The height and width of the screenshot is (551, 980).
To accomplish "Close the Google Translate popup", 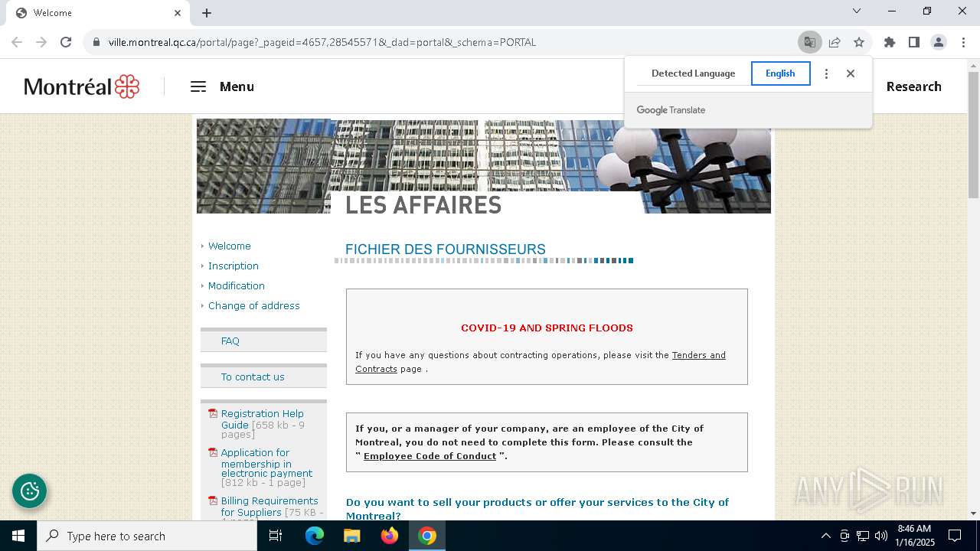I will [851, 73].
